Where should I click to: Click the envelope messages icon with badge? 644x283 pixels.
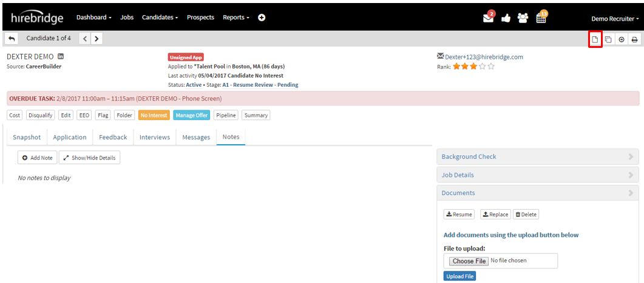click(489, 18)
